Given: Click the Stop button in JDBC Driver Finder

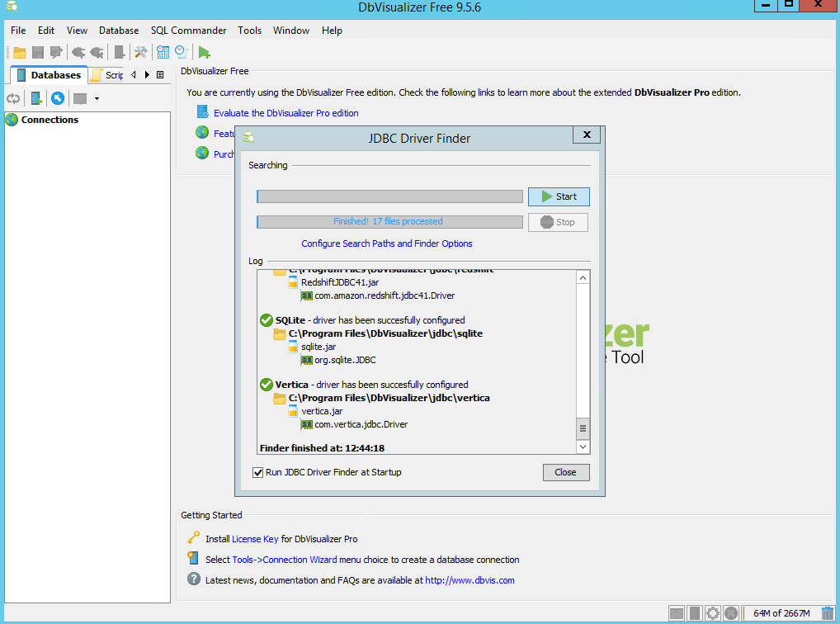Looking at the screenshot, I should pos(558,222).
